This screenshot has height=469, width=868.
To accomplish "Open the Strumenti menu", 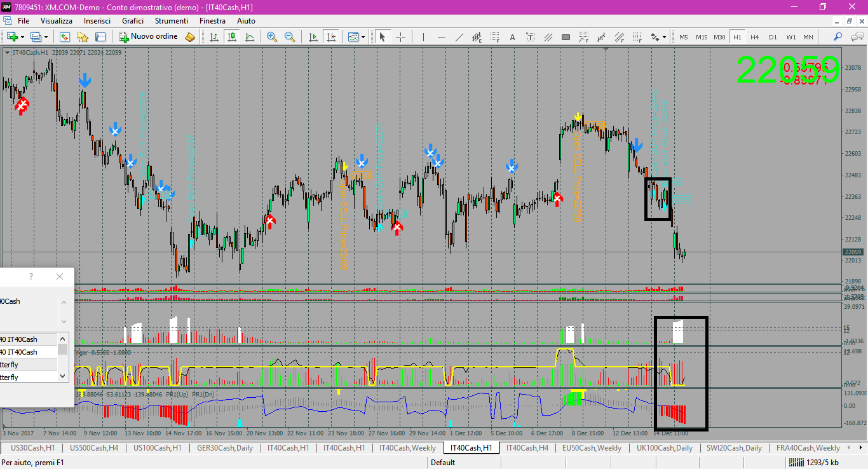I will coord(172,21).
